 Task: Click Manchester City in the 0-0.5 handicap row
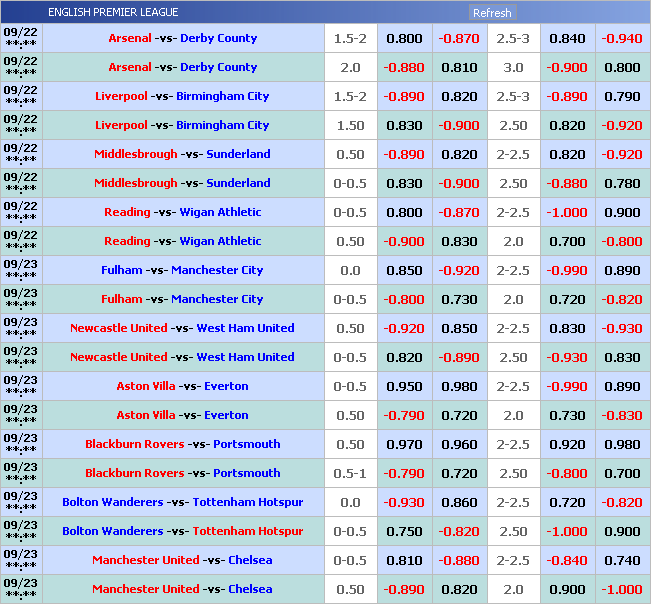pyautogui.click(x=217, y=299)
